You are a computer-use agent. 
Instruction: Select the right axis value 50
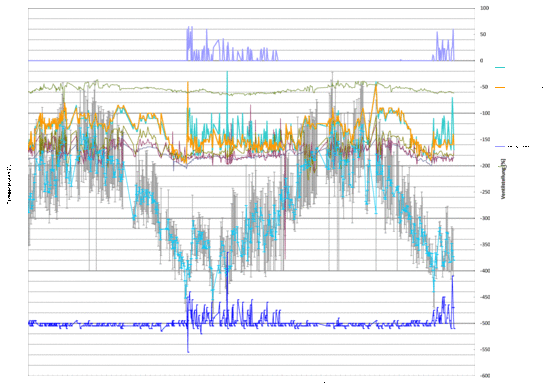point(483,34)
